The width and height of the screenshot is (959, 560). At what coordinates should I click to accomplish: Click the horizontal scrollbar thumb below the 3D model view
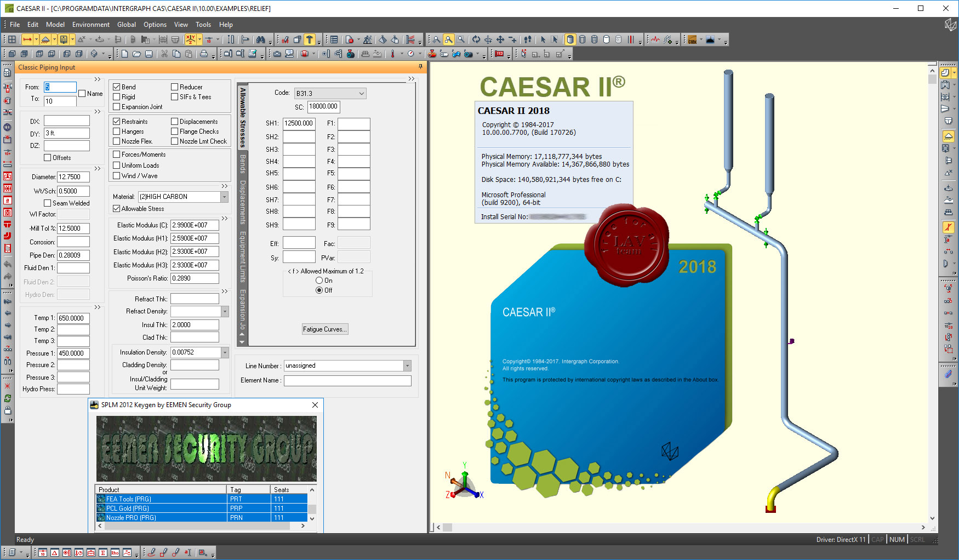tap(448, 527)
